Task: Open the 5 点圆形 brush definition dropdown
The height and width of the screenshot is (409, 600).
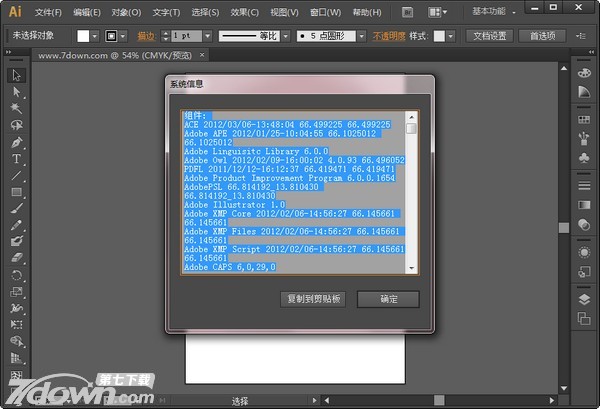Action: point(362,36)
